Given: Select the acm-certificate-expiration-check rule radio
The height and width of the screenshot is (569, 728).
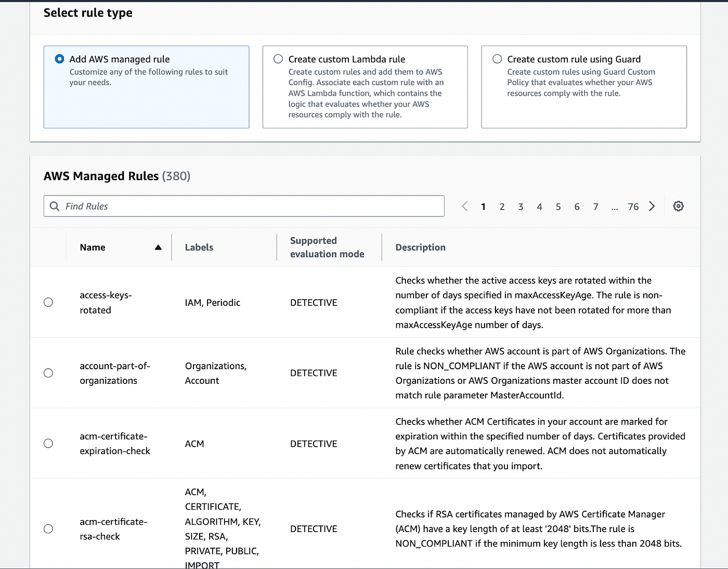Looking at the screenshot, I should click(48, 443).
